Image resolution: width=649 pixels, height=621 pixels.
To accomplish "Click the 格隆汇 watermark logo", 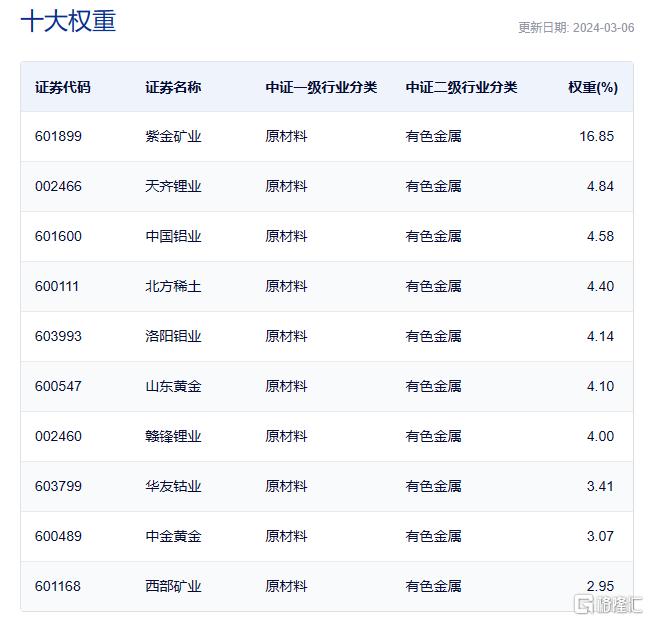I will 608,604.
